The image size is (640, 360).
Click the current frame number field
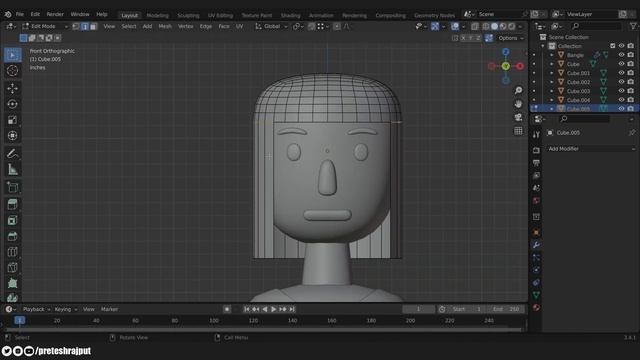(x=418, y=309)
